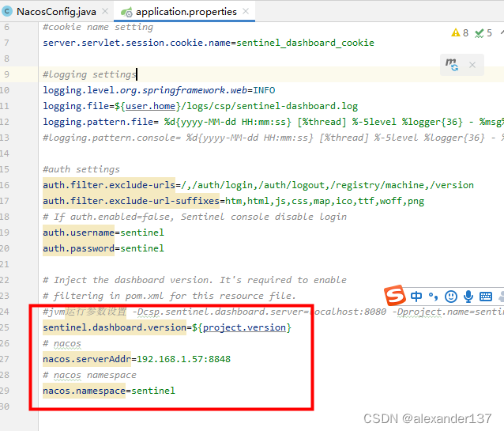504x431 pixels.
Task: Close the NacosConfig.java tab
Action: point(105,11)
